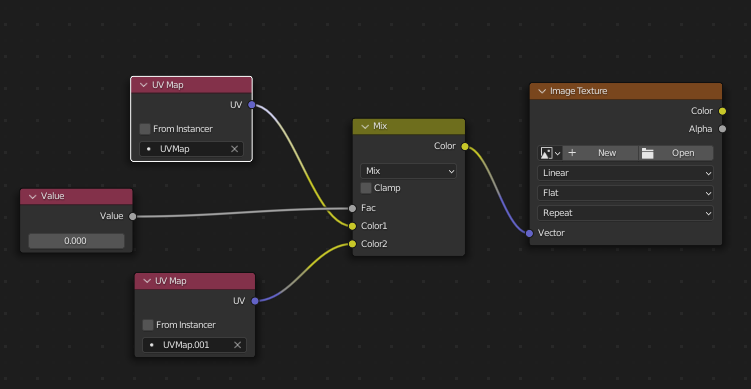Collapse the Mix node
Image resolution: width=751 pixels, height=389 pixels.
pyautogui.click(x=365, y=126)
